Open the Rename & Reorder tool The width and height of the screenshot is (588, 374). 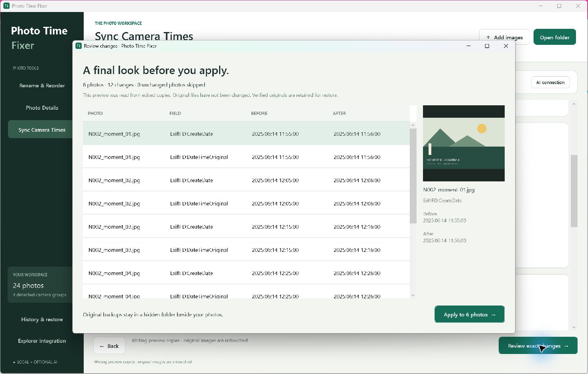(x=42, y=86)
